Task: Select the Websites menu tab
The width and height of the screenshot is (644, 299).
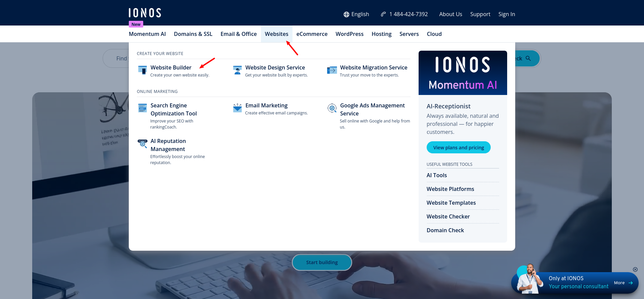Action: 277,34
